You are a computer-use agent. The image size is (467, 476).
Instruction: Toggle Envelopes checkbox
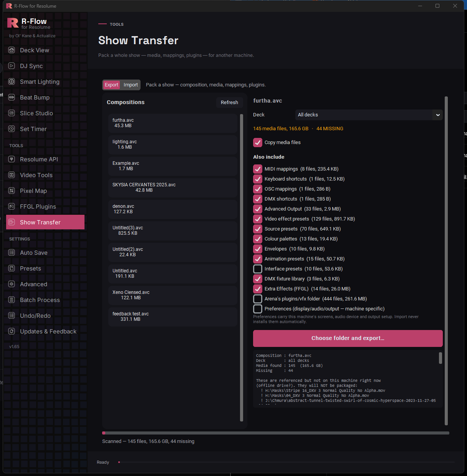[x=258, y=249]
